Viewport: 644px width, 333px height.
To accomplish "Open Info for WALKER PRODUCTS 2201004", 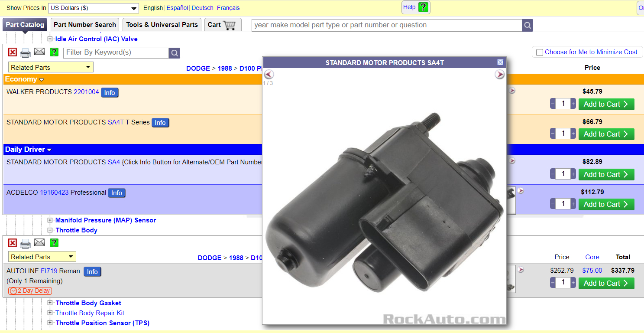I will click(110, 92).
